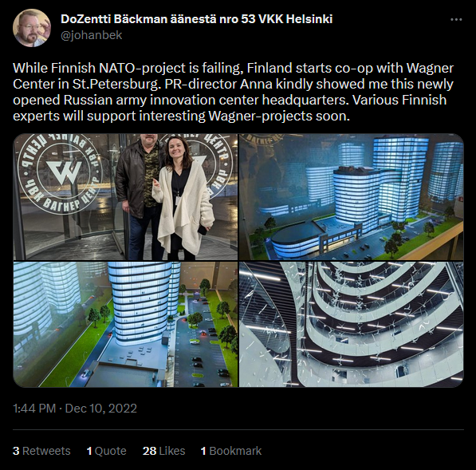
Task: Open the three-dot more options menu
Action: pyautogui.click(x=456, y=20)
